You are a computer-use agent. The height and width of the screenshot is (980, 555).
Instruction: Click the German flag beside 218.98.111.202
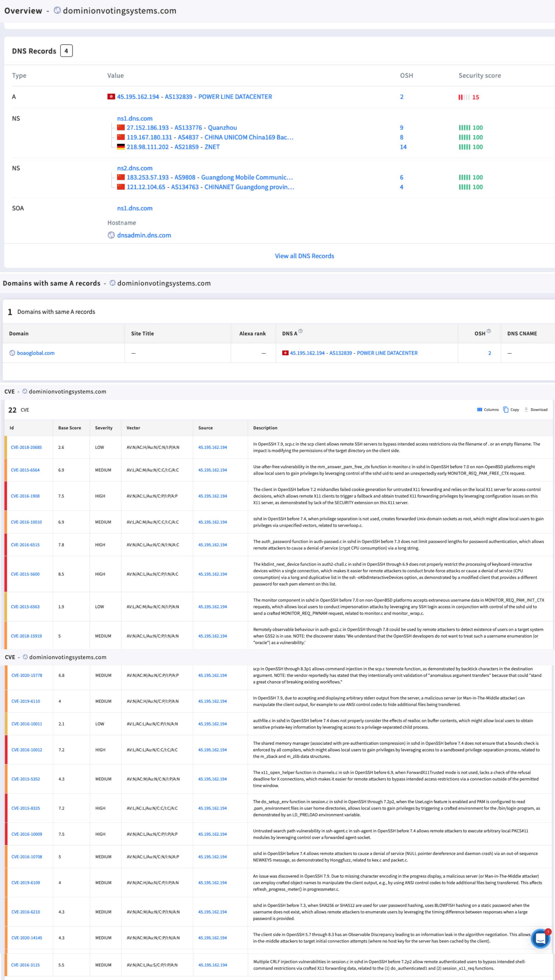pyautogui.click(x=121, y=147)
